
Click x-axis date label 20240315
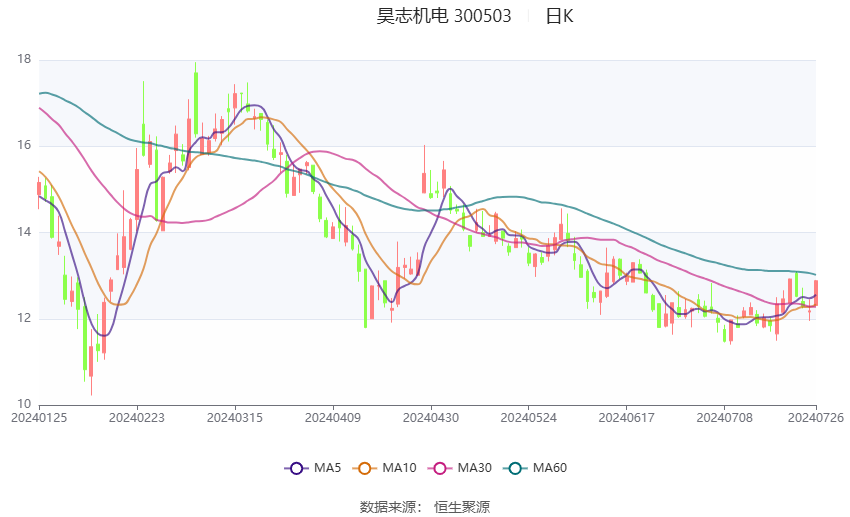235,418
